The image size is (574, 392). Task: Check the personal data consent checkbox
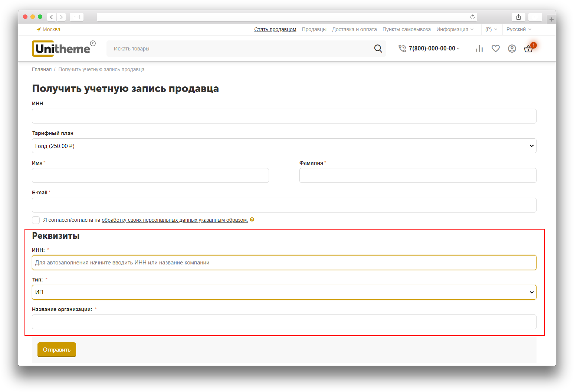tap(36, 220)
